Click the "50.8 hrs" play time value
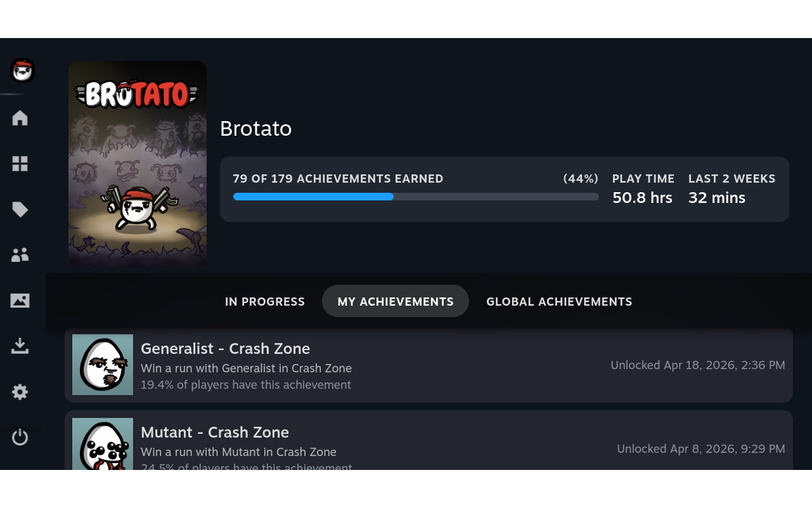Screen dimensions: 812x508 (x=642, y=198)
